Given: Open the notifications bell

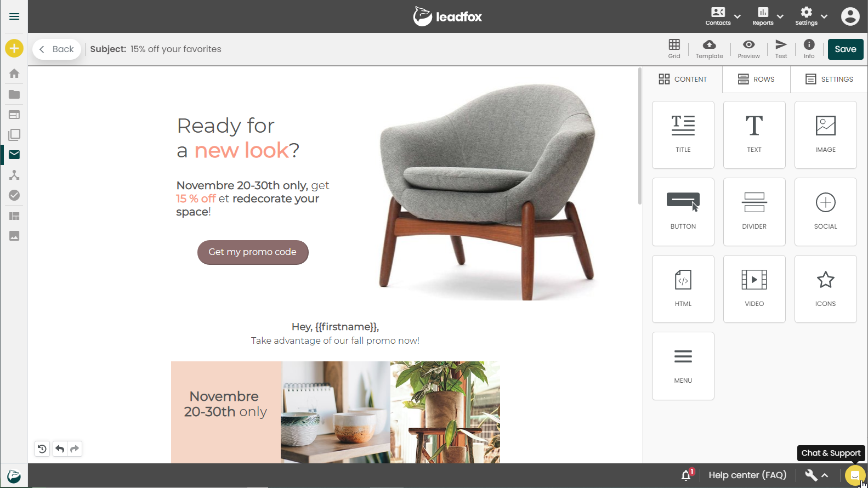Looking at the screenshot, I should click(687, 475).
